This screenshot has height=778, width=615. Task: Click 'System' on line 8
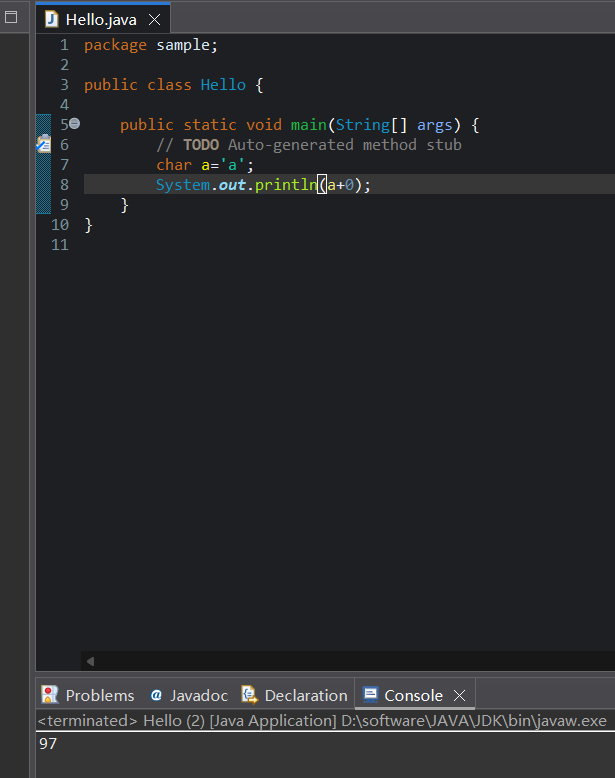(183, 185)
